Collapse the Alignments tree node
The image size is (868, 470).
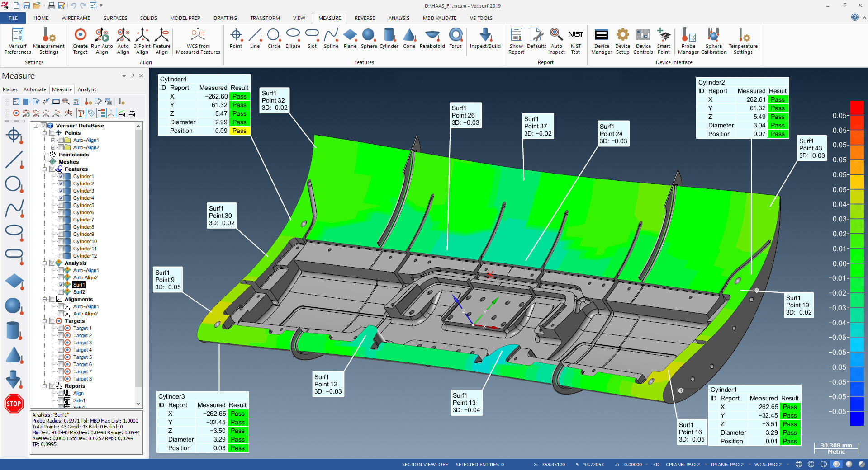pyautogui.click(x=45, y=299)
